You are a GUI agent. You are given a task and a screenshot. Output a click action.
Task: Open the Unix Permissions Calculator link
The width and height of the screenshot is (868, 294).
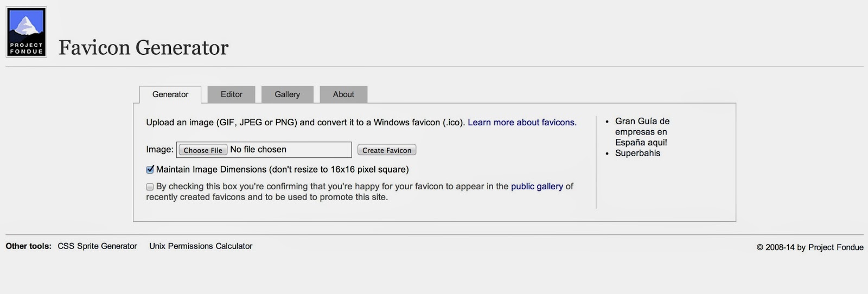201,246
